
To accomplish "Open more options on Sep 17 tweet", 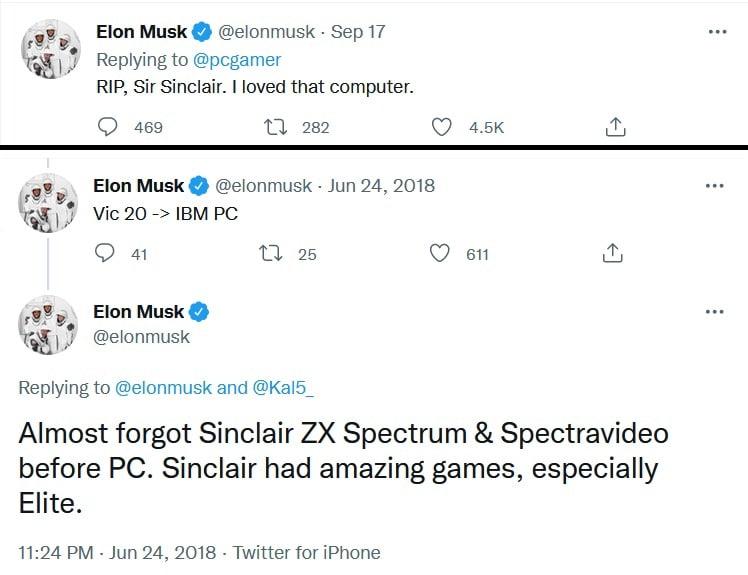I will (x=716, y=32).
